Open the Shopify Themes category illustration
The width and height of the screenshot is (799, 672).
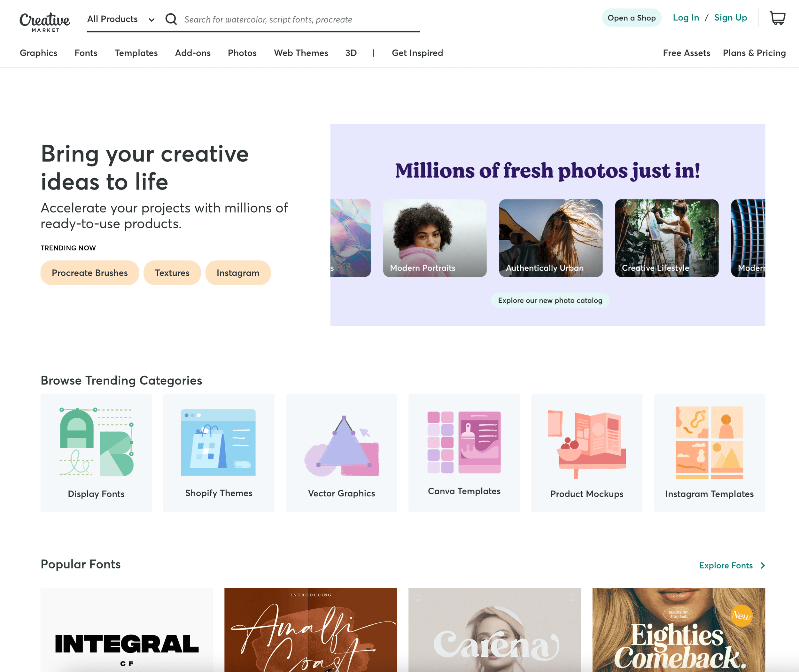(218, 442)
